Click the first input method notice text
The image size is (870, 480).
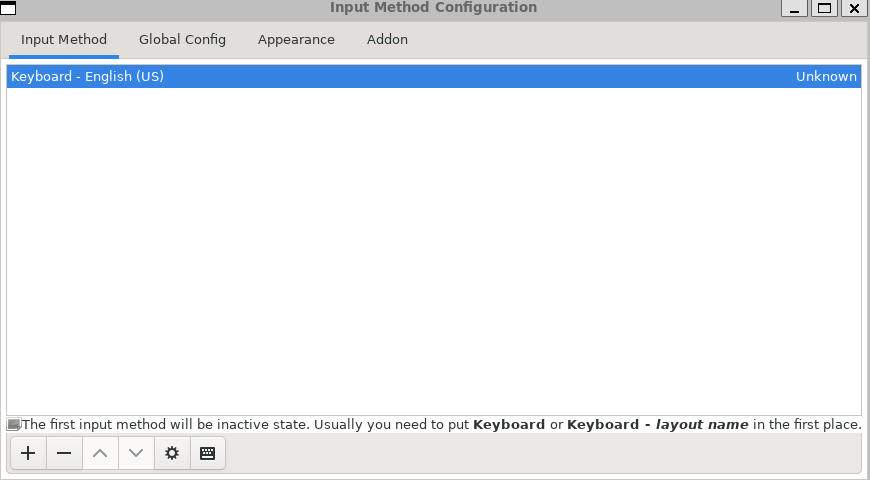coord(440,425)
